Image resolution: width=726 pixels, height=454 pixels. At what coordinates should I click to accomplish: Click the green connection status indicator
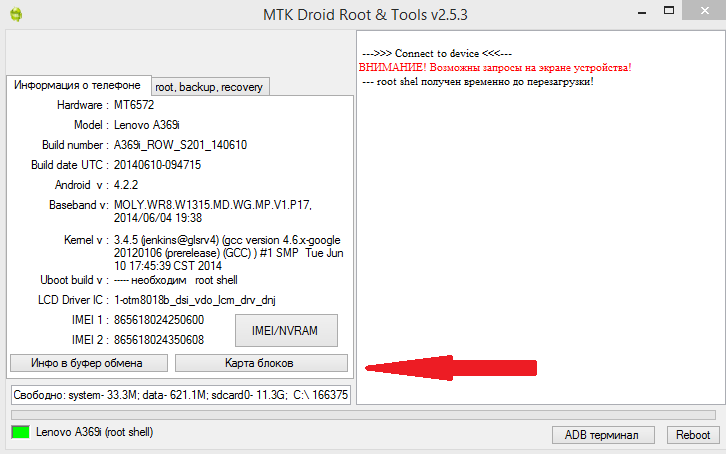(20, 432)
